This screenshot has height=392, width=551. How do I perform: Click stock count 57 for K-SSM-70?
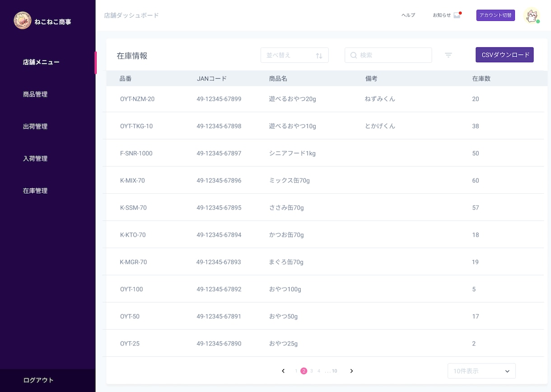[x=476, y=208]
